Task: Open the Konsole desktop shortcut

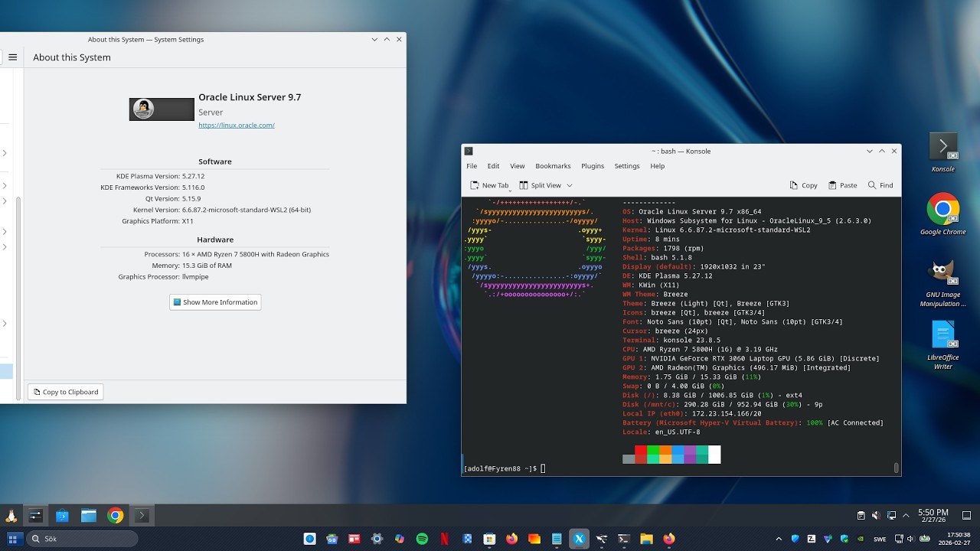Action: pos(943,152)
